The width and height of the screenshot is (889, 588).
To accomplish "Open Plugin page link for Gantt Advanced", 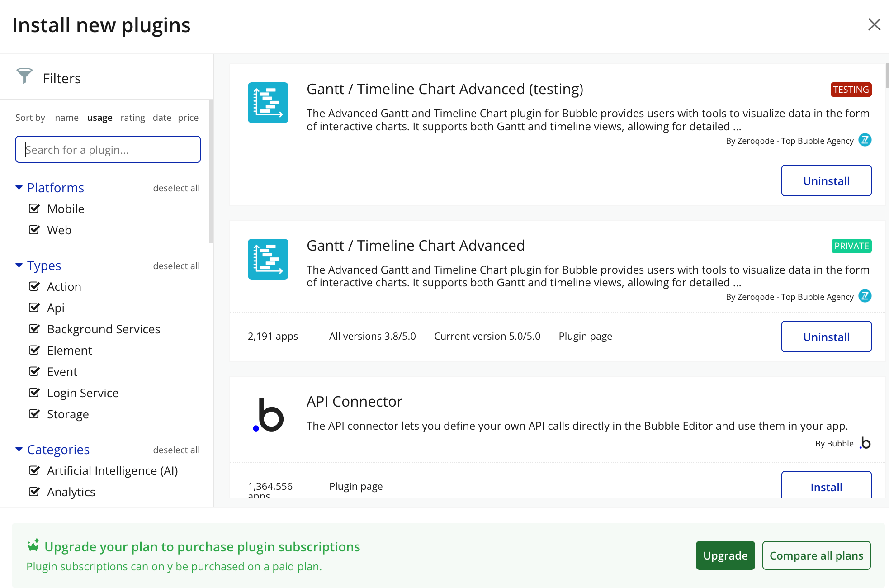I will tap(585, 336).
